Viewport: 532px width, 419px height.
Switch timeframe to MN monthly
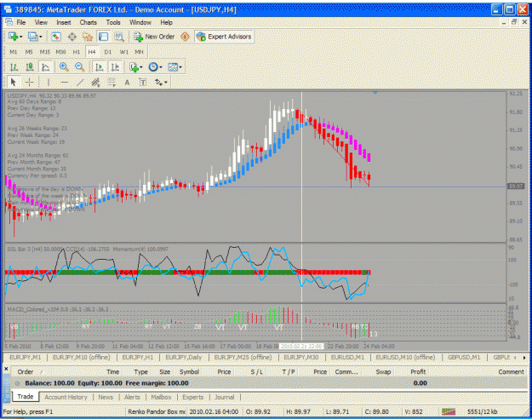[x=139, y=52]
